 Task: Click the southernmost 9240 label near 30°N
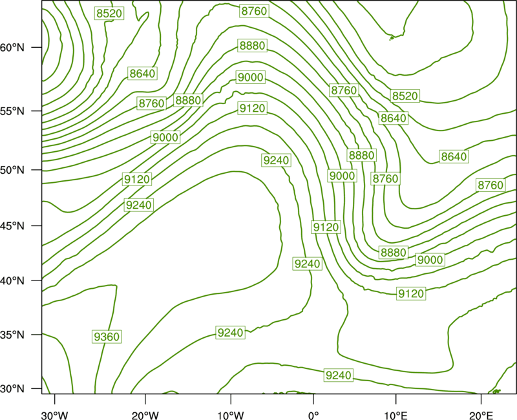(x=339, y=375)
